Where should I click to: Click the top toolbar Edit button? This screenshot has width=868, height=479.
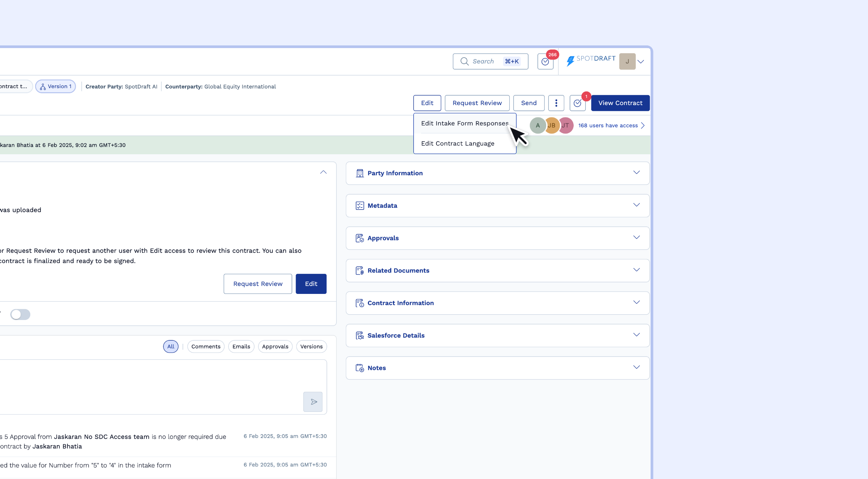(x=427, y=103)
